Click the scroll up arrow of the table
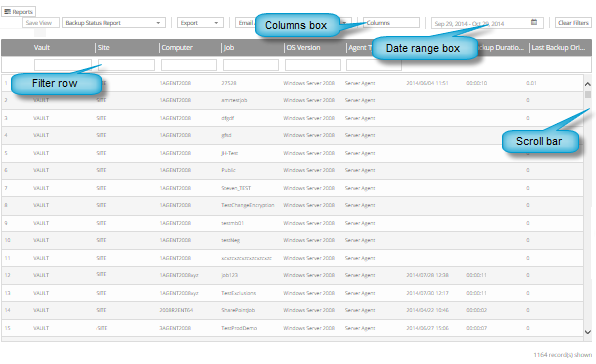Screen dimensions: 596x364 point(588,84)
